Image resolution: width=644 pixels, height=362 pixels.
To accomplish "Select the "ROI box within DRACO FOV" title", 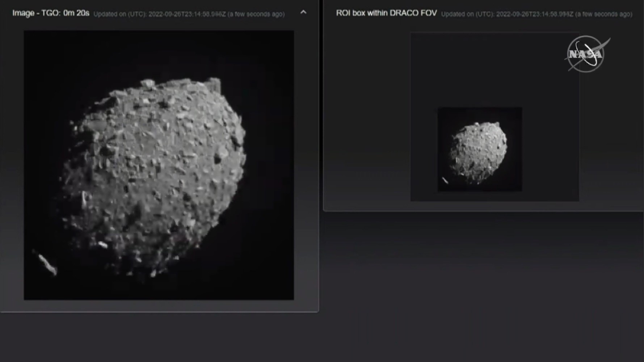I will (386, 13).
